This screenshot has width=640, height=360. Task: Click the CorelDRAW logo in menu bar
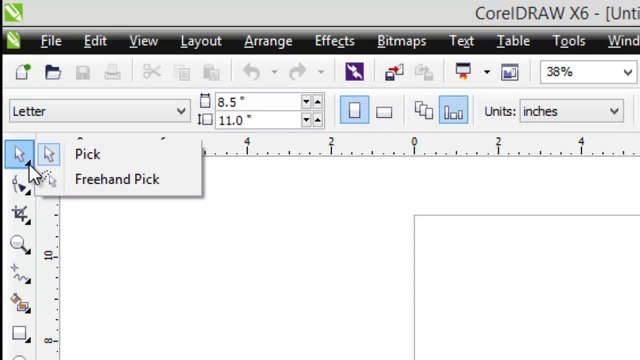(13, 41)
